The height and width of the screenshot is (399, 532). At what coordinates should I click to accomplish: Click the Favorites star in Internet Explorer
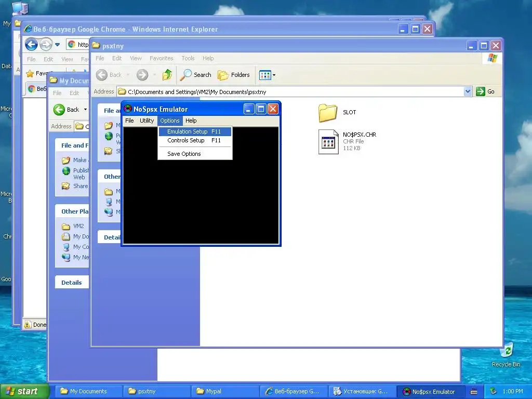[30, 73]
